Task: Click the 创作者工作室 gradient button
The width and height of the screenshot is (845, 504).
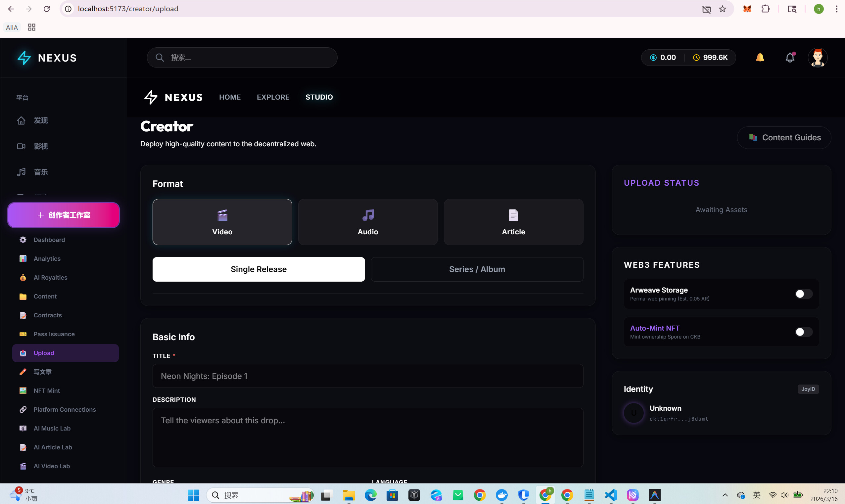Action: (64, 215)
